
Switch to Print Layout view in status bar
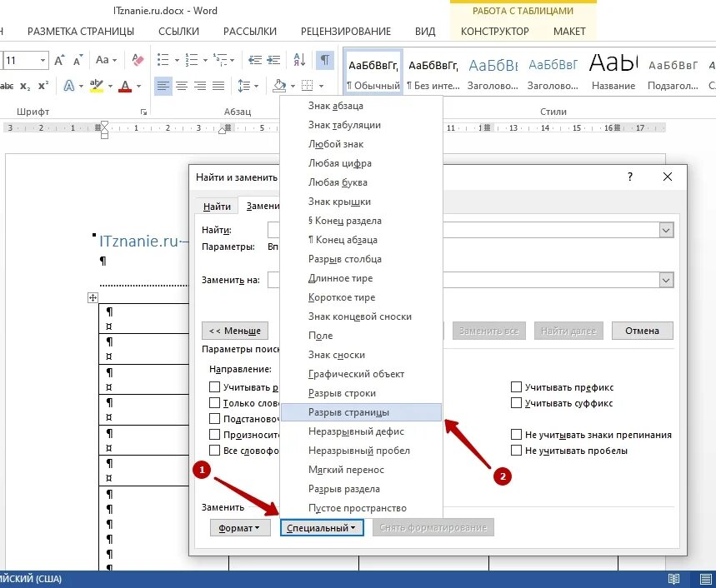pyautogui.click(x=705, y=580)
